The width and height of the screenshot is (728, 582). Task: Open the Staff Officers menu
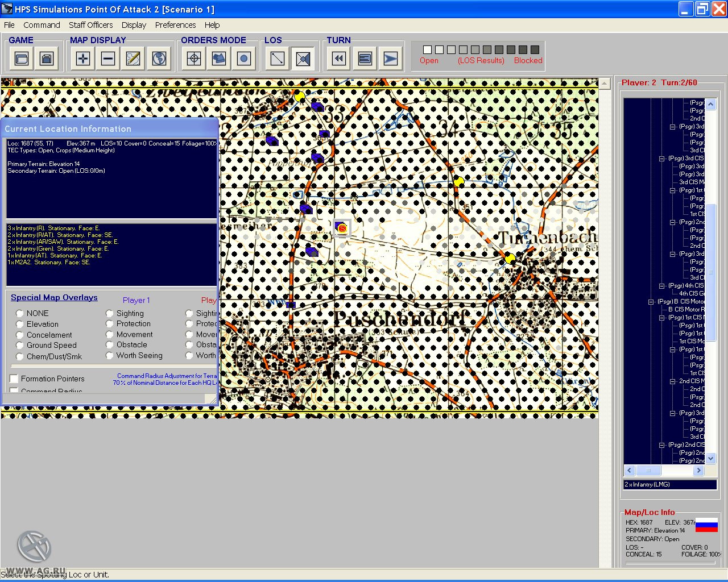point(91,25)
